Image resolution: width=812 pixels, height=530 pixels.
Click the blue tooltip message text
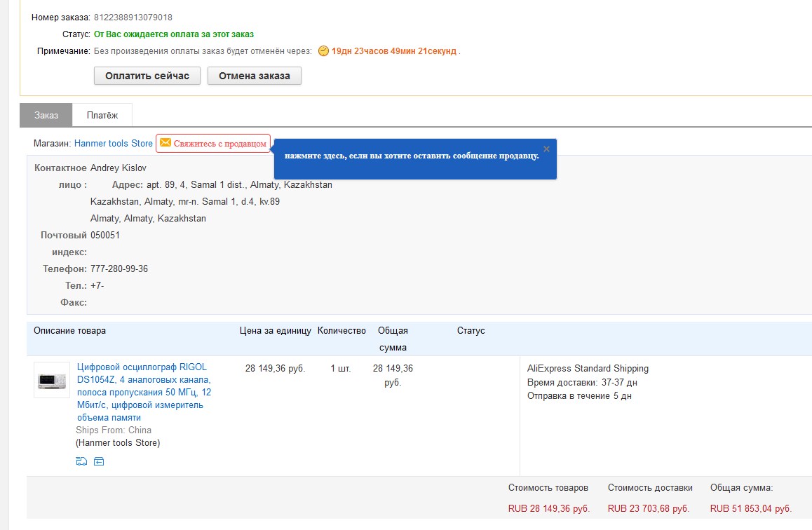412,156
